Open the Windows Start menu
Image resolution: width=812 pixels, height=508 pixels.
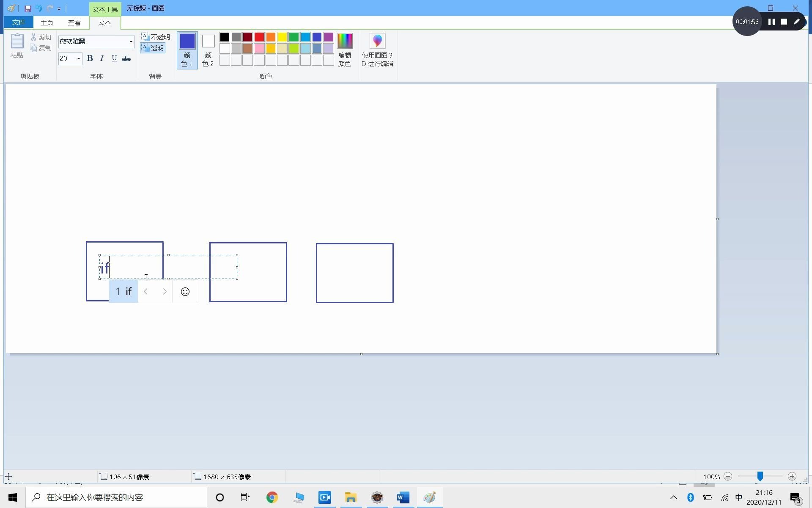click(x=13, y=497)
